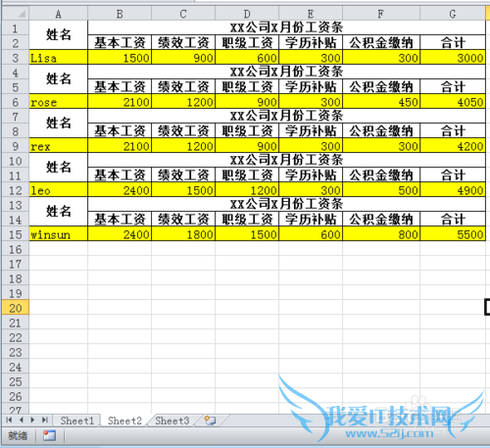
Task: Select row 15 header
Action: pos(16,234)
